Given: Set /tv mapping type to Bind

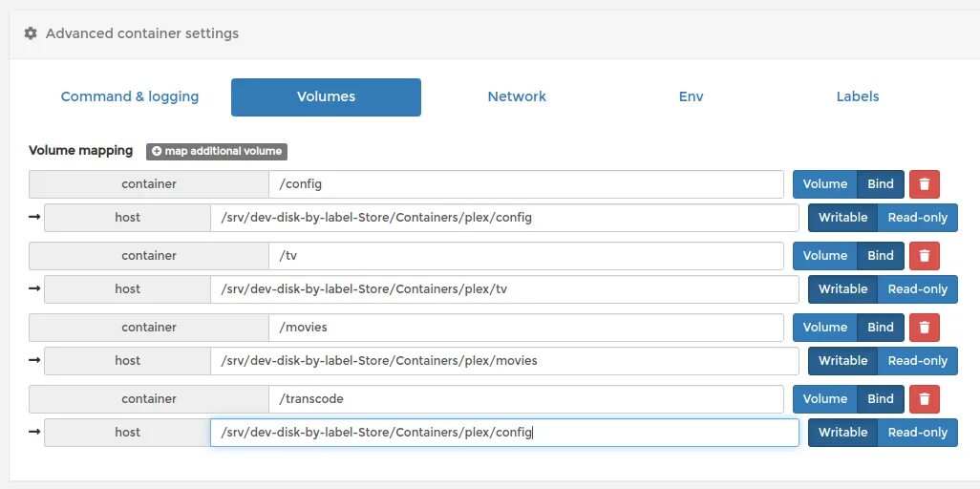Looking at the screenshot, I should (x=880, y=256).
